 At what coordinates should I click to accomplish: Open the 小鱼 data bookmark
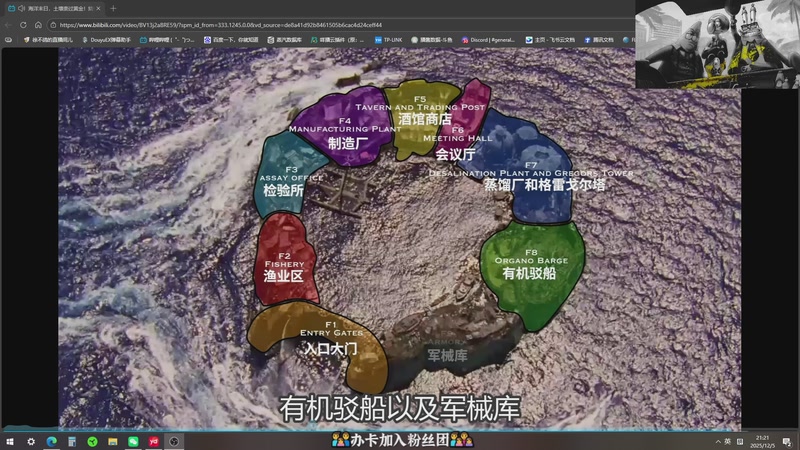(432, 39)
